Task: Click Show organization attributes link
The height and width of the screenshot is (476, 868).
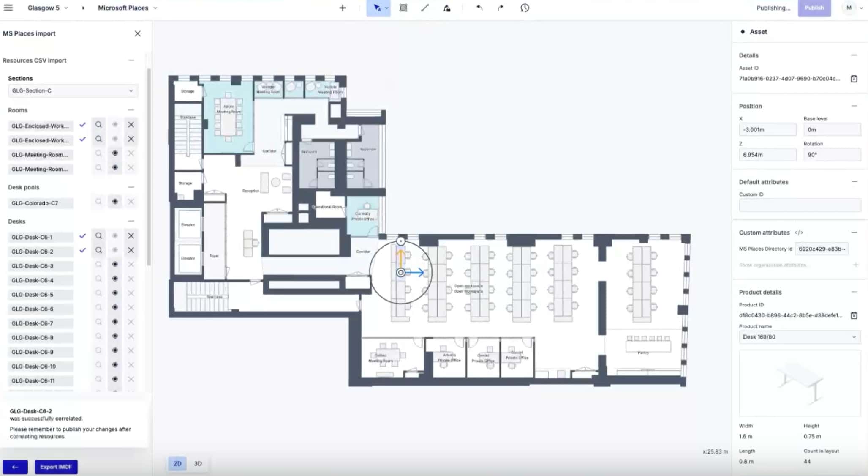Action: pyautogui.click(x=773, y=265)
